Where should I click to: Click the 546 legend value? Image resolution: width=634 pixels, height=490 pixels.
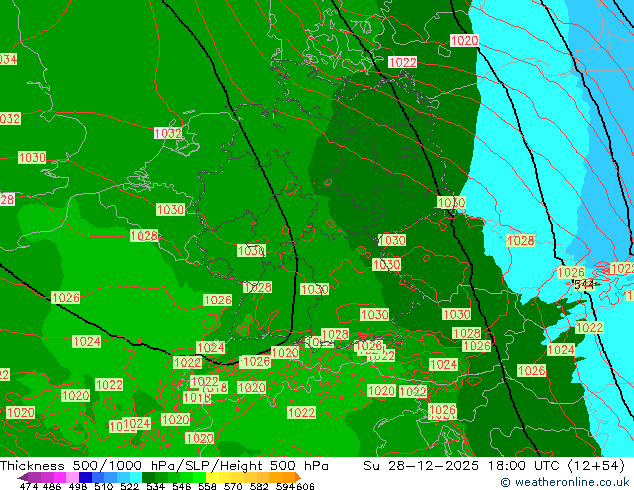182,486
